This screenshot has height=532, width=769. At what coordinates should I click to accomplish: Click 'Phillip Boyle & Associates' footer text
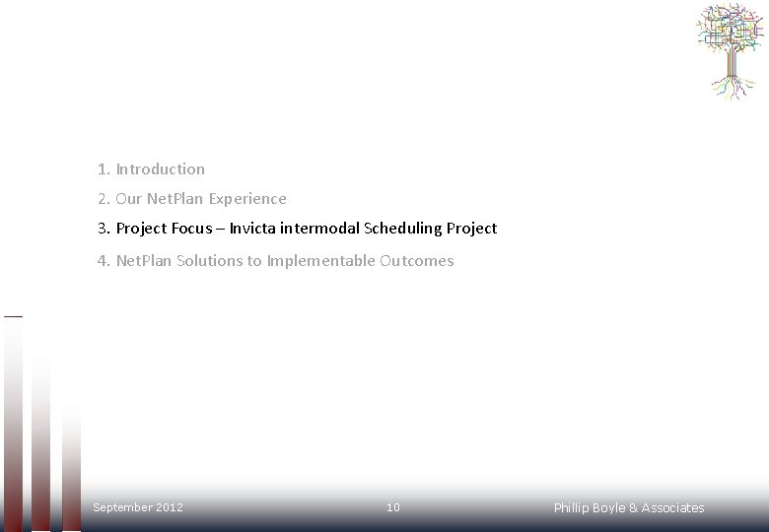[629, 508]
